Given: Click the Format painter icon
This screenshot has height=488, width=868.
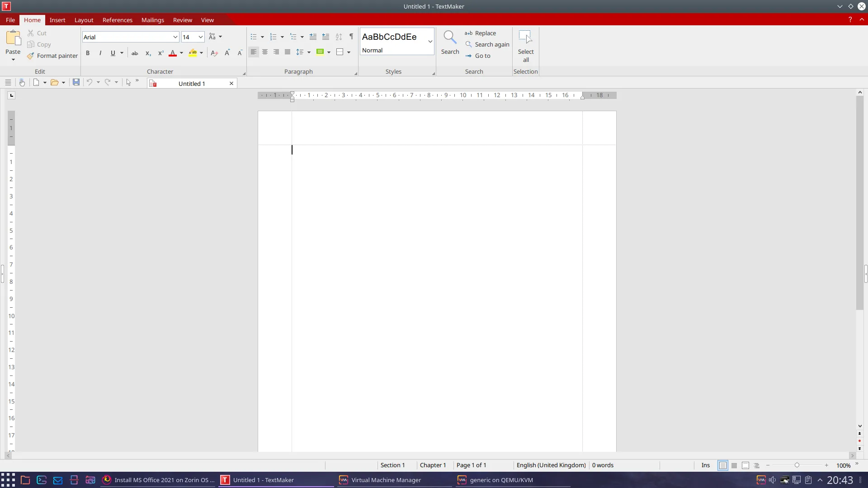Looking at the screenshot, I should (30, 56).
